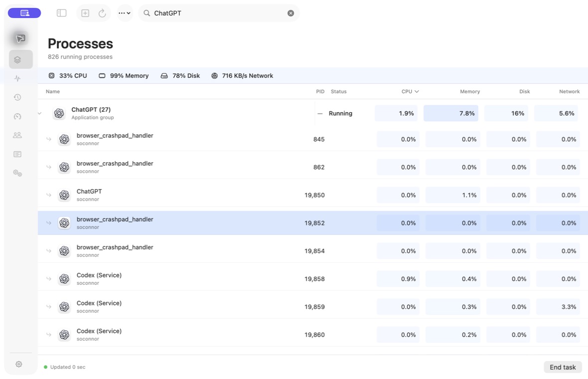Sort by the Network column header
Image resolution: width=588 pixels, height=379 pixels.
(x=569, y=92)
